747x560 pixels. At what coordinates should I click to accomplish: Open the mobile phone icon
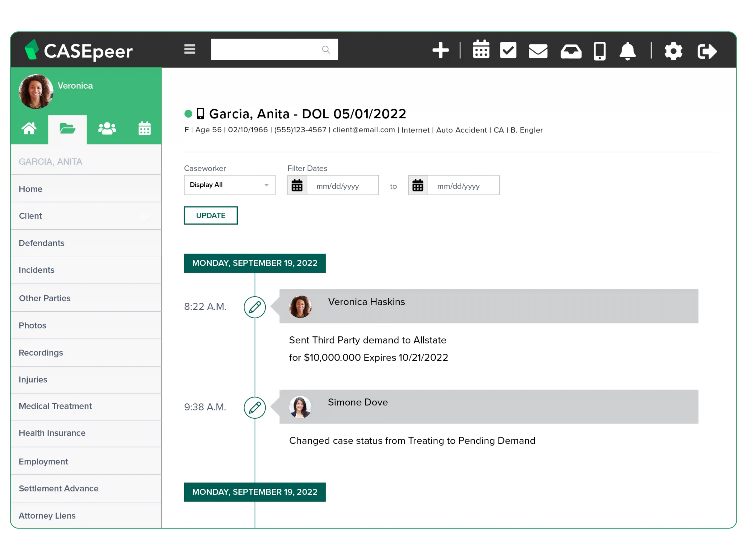click(x=600, y=51)
